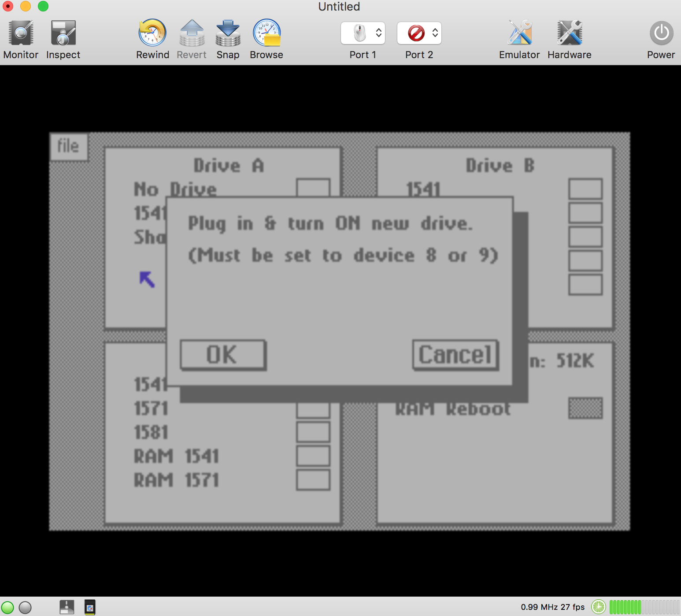The width and height of the screenshot is (681, 616).
Task: Click the green clock warp icon
Action: pyautogui.click(x=598, y=607)
